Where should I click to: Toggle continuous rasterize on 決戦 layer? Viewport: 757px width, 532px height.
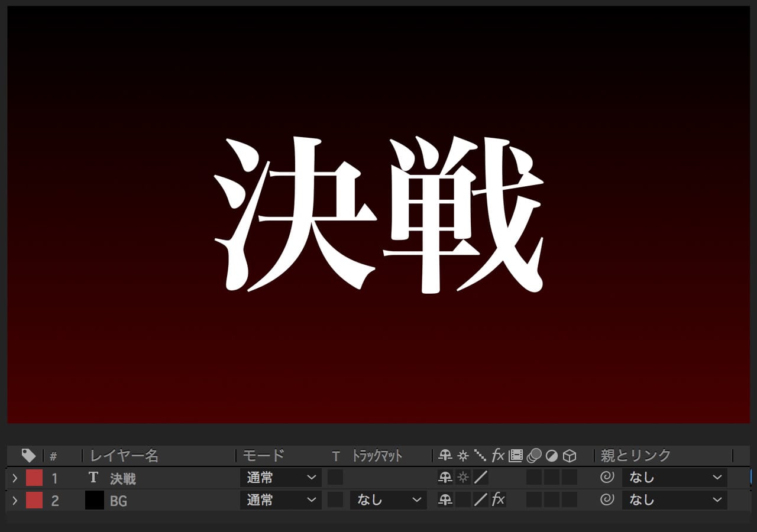point(463,478)
